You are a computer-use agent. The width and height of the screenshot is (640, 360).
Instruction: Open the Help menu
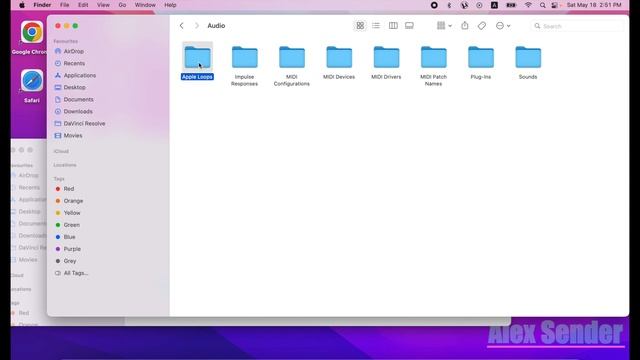tap(170, 5)
